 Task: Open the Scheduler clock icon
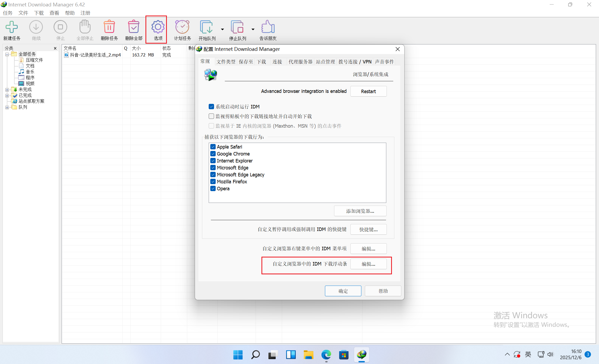tap(182, 27)
